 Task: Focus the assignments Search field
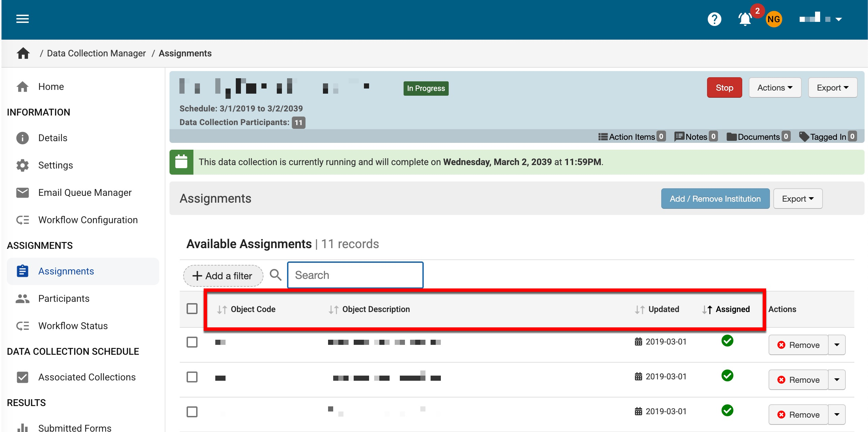point(355,275)
